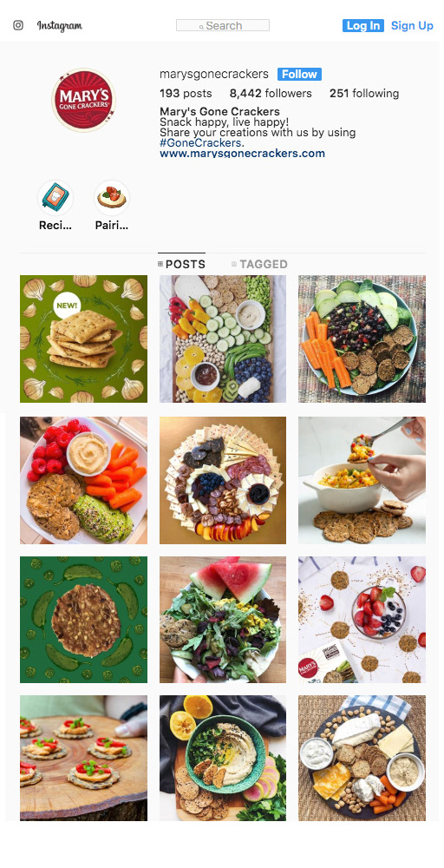Click the Search input field
The width and height of the screenshot is (444, 868).
223,25
